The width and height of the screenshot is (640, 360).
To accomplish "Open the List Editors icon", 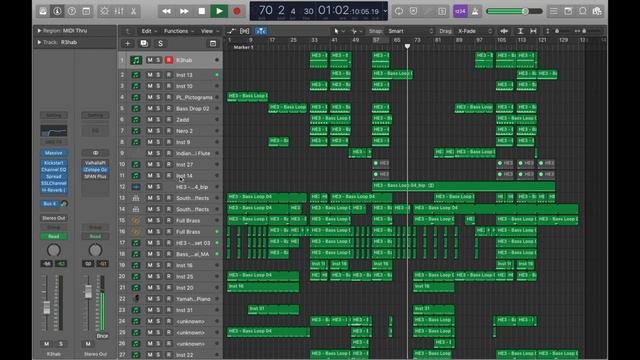I will click(553, 11).
